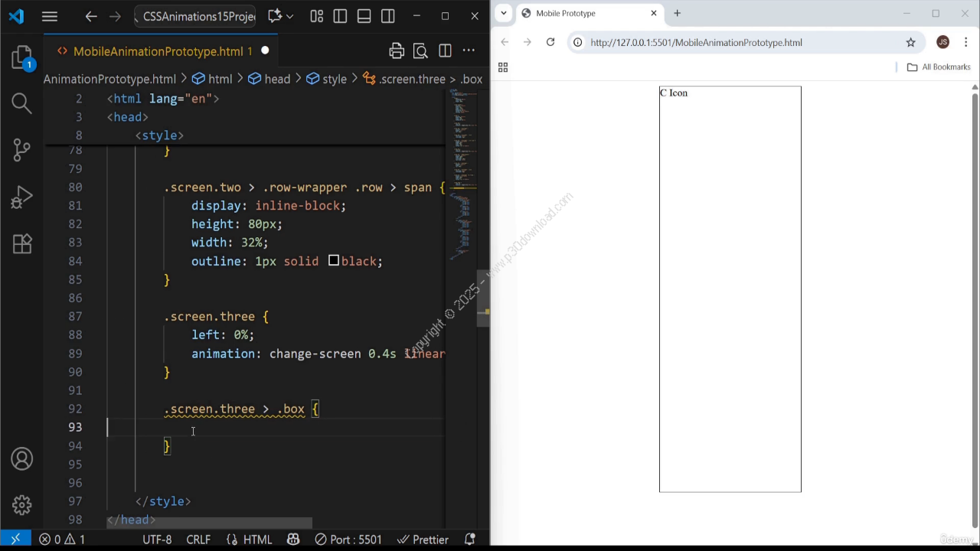
Task: Open the Explorer view in activity bar
Action: click(x=21, y=57)
